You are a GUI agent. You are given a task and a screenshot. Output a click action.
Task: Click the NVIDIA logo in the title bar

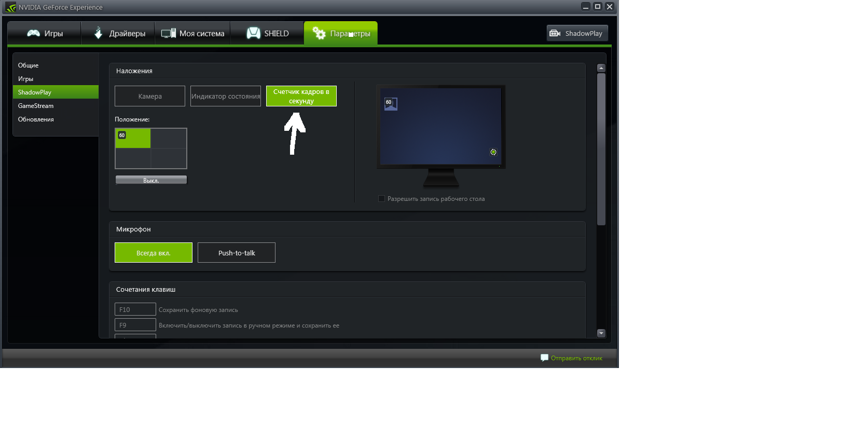click(x=11, y=7)
